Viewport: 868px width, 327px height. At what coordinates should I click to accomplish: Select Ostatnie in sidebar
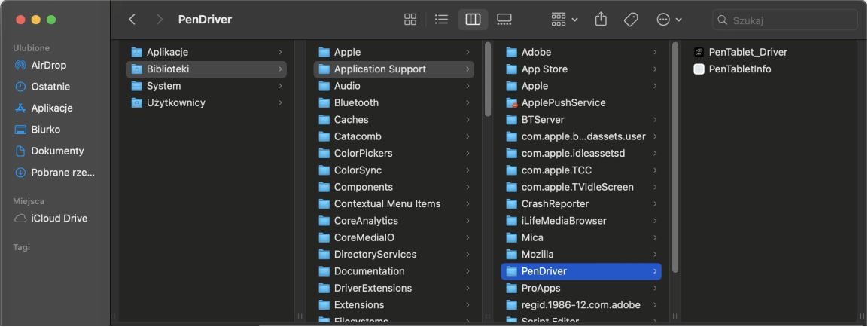pos(50,87)
